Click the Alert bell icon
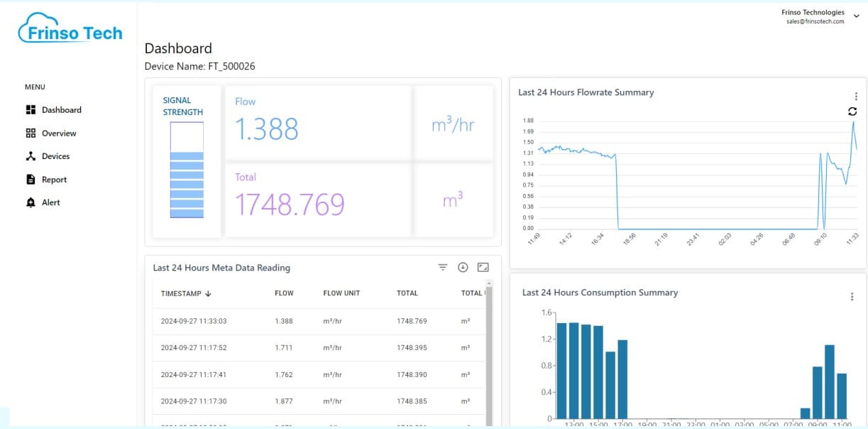 [31, 202]
